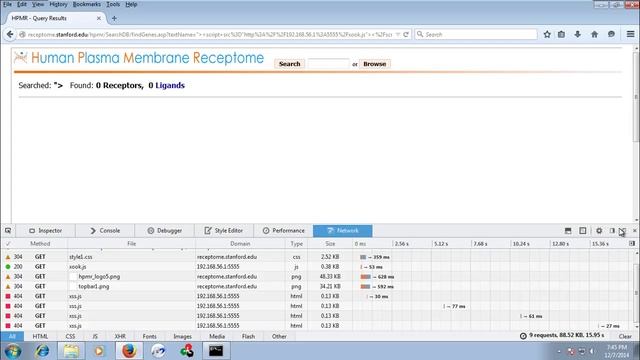Open the History menu
The height and width of the screenshot is (360, 640).
tap(58, 4)
